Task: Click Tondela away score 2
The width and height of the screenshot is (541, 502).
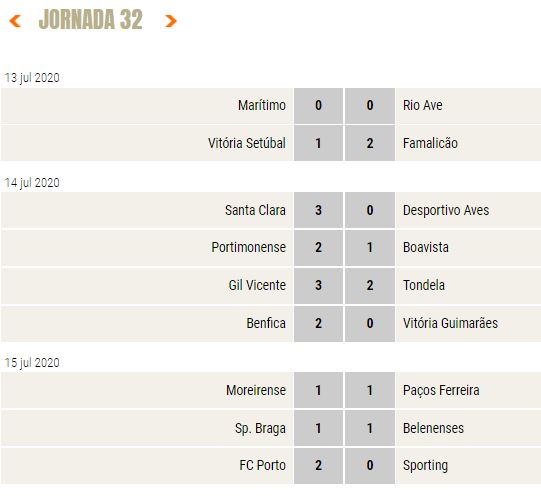Action: [x=370, y=285]
